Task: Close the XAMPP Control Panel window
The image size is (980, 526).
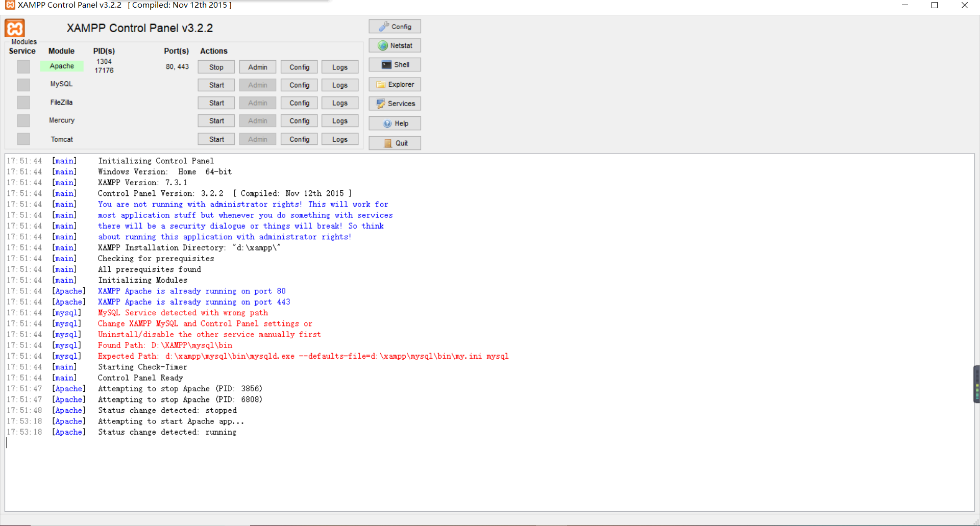Action: point(965,5)
